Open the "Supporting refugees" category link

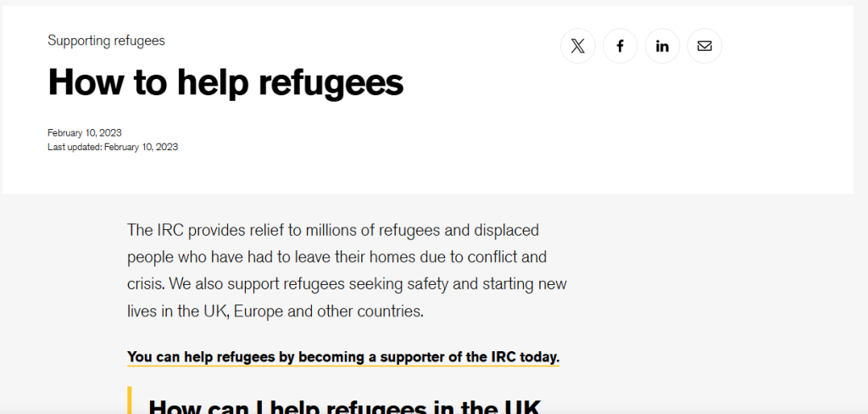click(106, 41)
